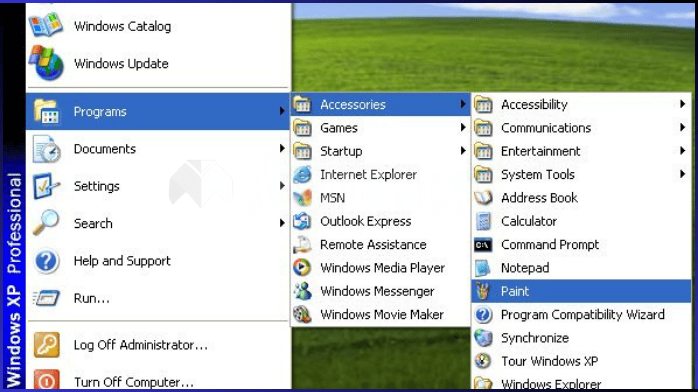Expand Accessories submenu arrow
The width and height of the screenshot is (698, 392).
(x=463, y=104)
